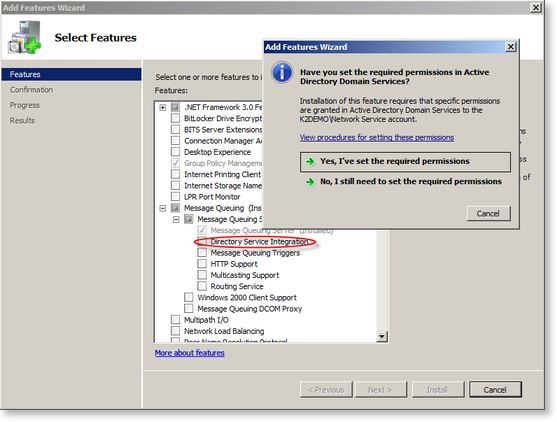Click the blue information icon in dialog
Viewport: 557px width, 422px height.
coord(282,72)
